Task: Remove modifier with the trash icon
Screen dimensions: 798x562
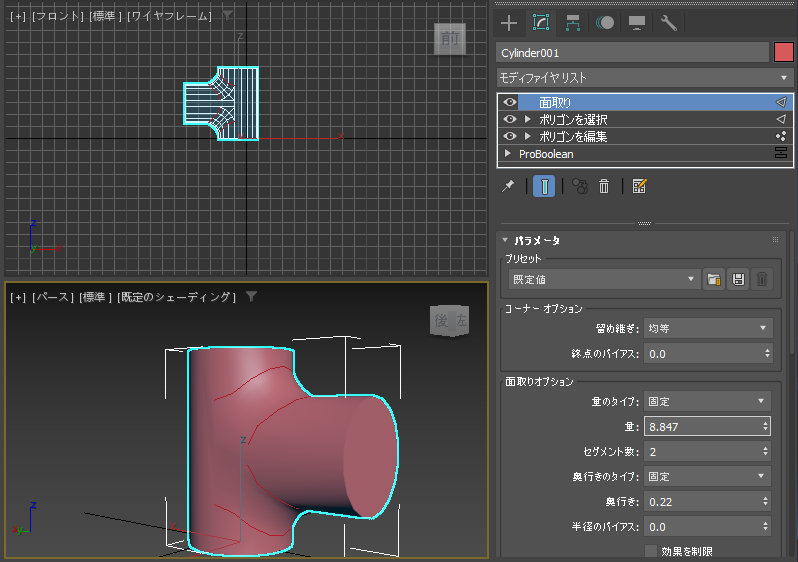Action: pos(604,186)
